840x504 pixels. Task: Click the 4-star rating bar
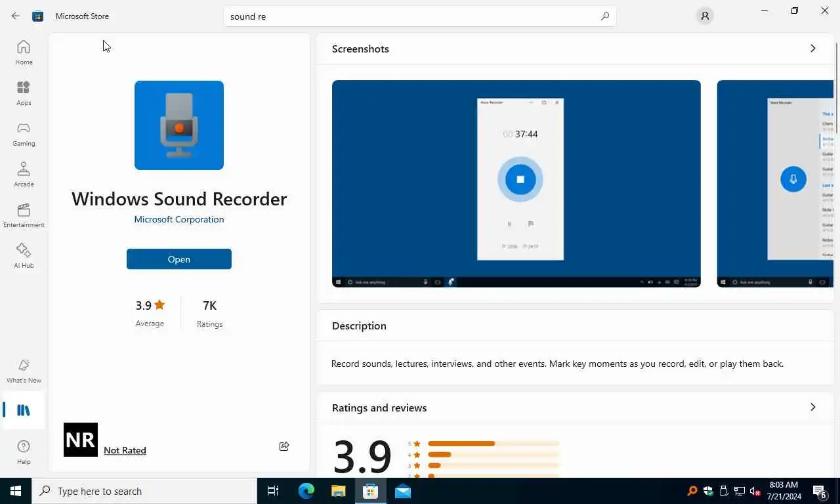pos(493,455)
